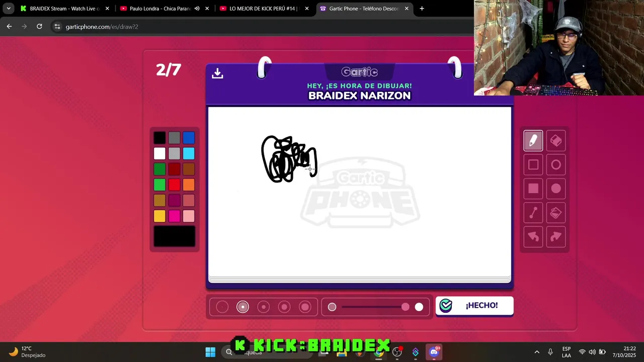
Task: Pick the cyan color swatch
Action: point(189,153)
